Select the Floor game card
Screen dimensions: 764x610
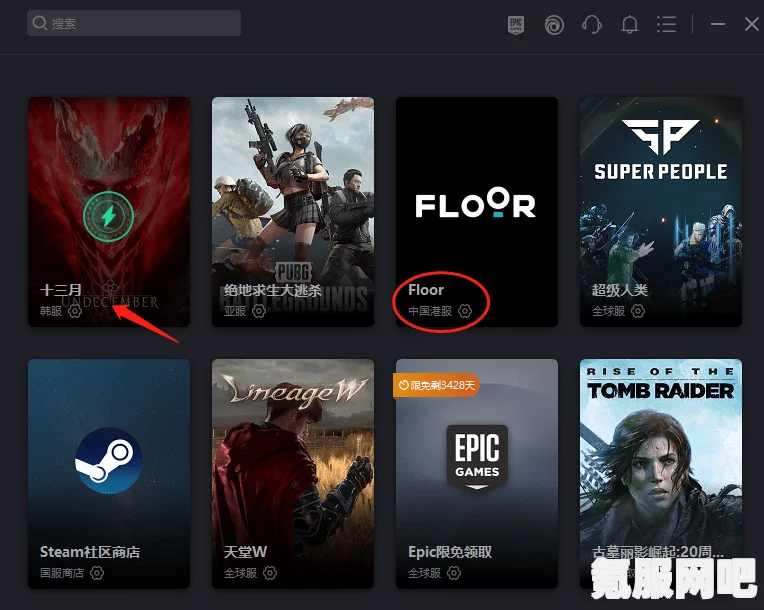click(x=477, y=211)
